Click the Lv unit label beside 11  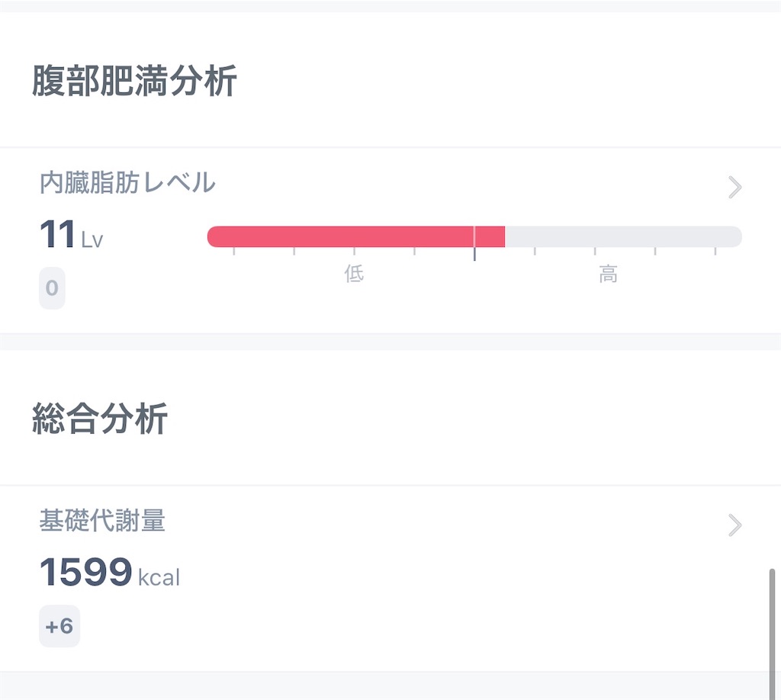(x=92, y=240)
